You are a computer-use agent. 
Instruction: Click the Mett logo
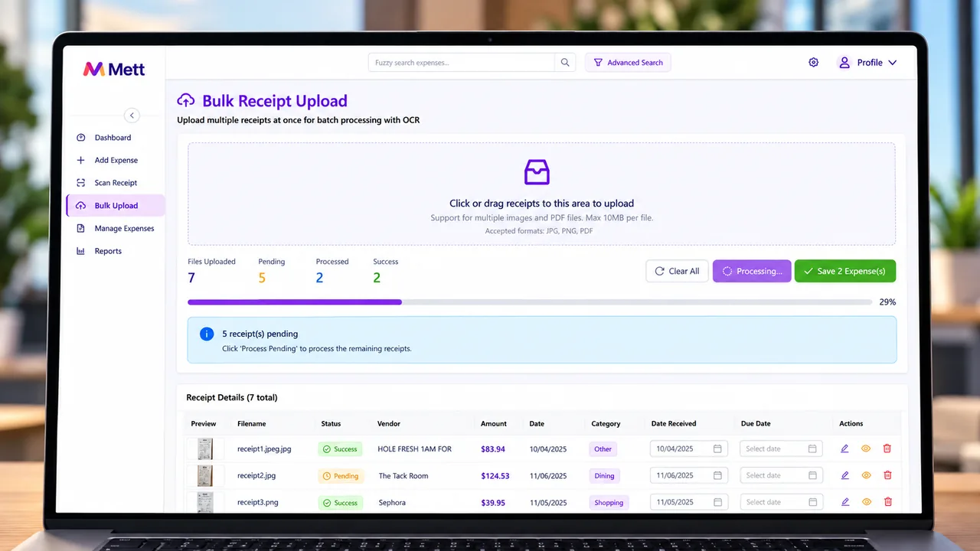point(114,69)
